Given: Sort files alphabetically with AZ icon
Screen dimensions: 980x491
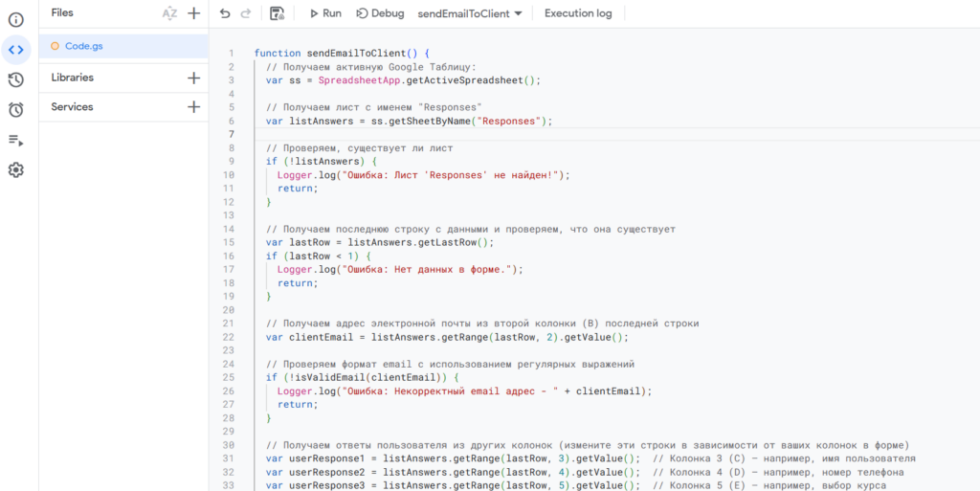Looking at the screenshot, I should pyautogui.click(x=169, y=13).
